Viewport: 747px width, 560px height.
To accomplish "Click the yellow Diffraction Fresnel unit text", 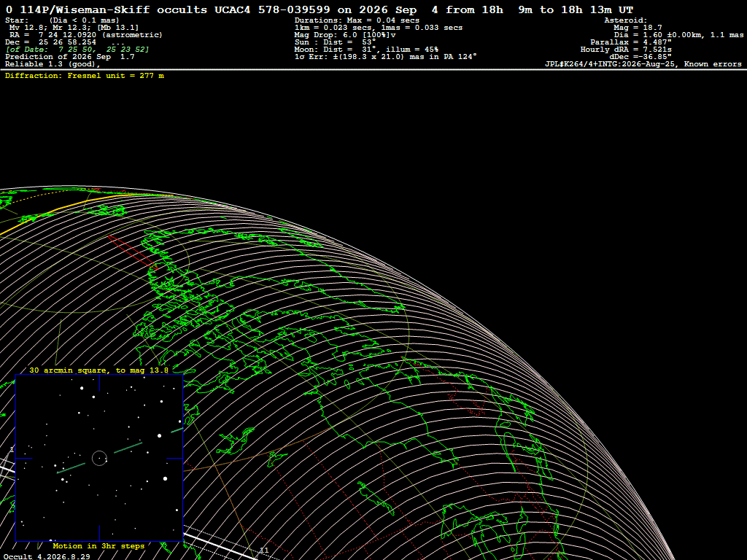I will [x=85, y=76].
